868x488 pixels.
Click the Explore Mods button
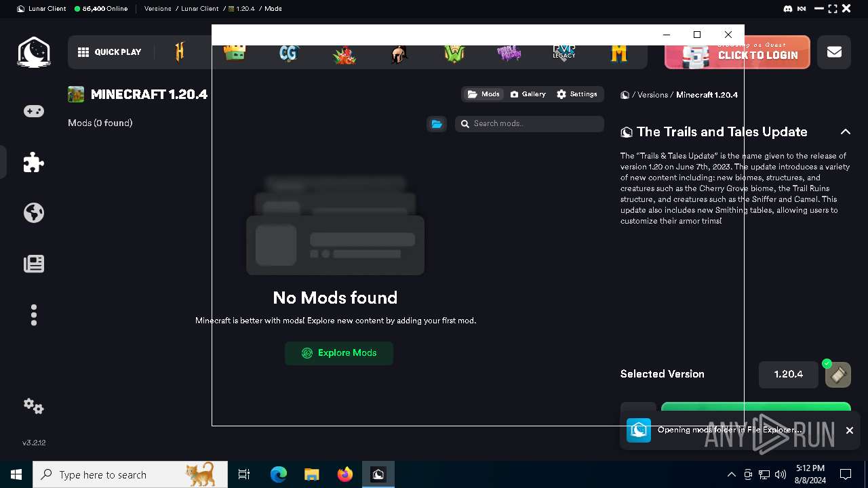tap(339, 353)
